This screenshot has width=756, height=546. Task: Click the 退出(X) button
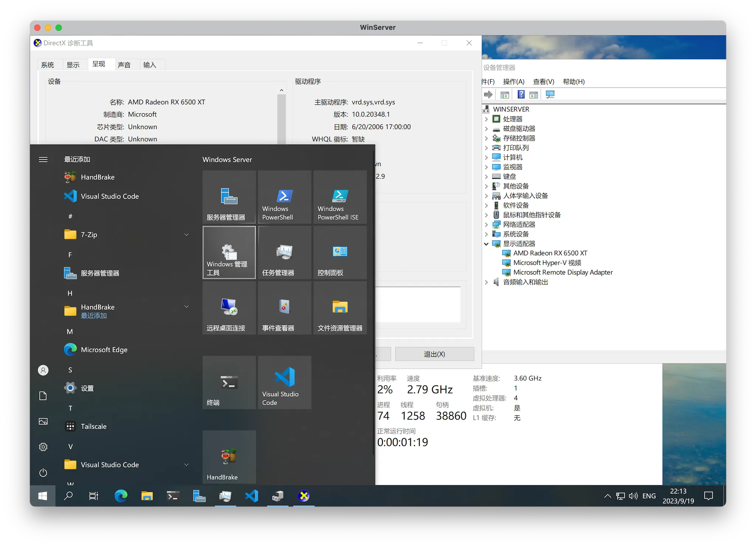[434, 354]
